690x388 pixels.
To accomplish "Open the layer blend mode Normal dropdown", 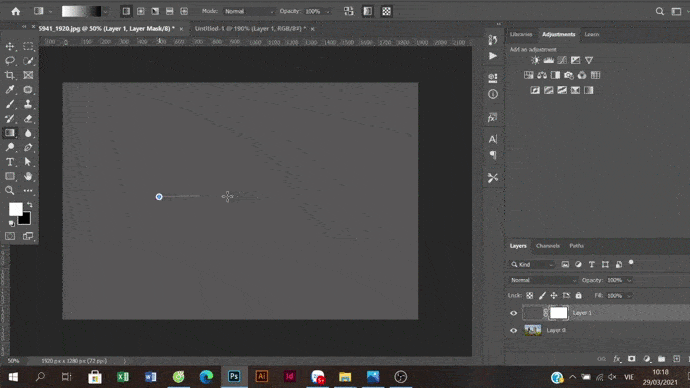I will pyautogui.click(x=543, y=280).
